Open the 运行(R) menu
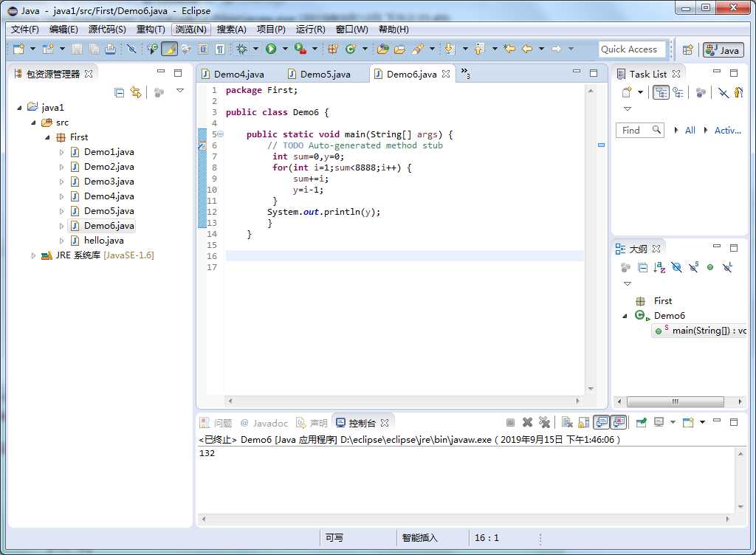 [310, 30]
